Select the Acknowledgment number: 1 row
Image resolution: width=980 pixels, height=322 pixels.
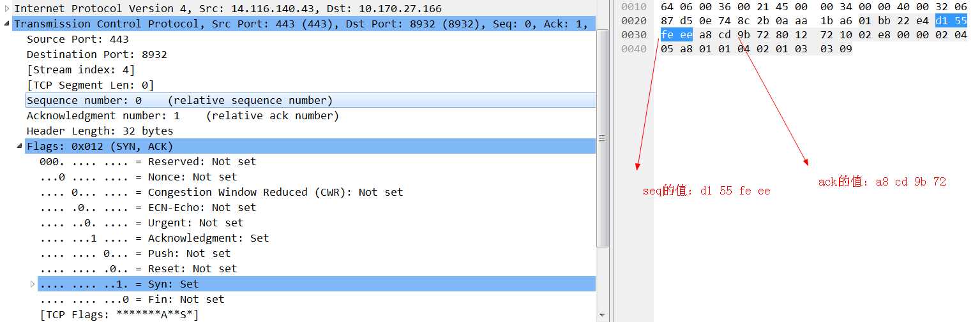310,115
